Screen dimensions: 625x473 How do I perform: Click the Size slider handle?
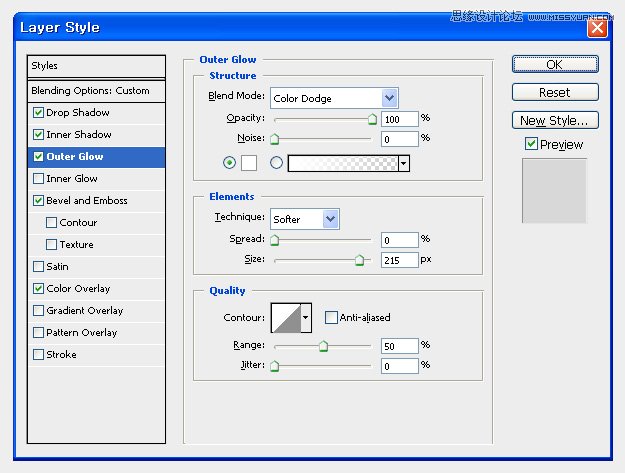pyautogui.click(x=360, y=260)
